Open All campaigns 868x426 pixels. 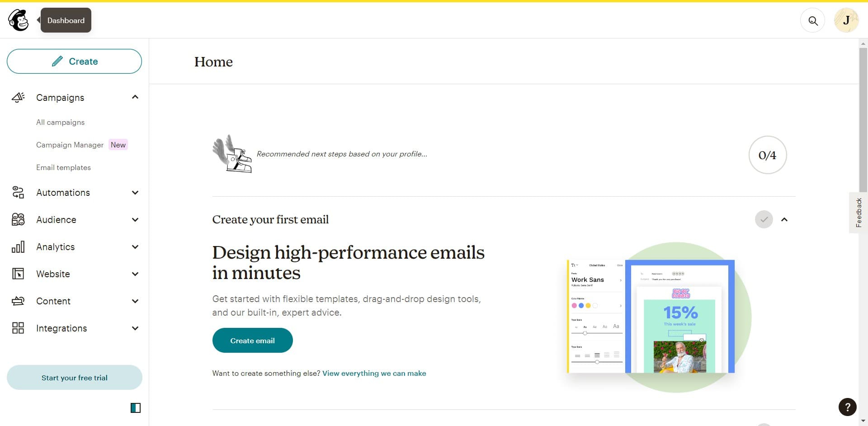pyautogui.click(x=60, y=122)
